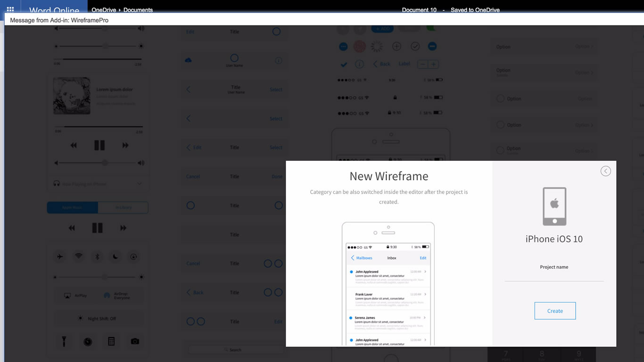Viewport: 644px width, 362px height.
Task: Tap the timer icon in control center
Action: tap(88, 342)
